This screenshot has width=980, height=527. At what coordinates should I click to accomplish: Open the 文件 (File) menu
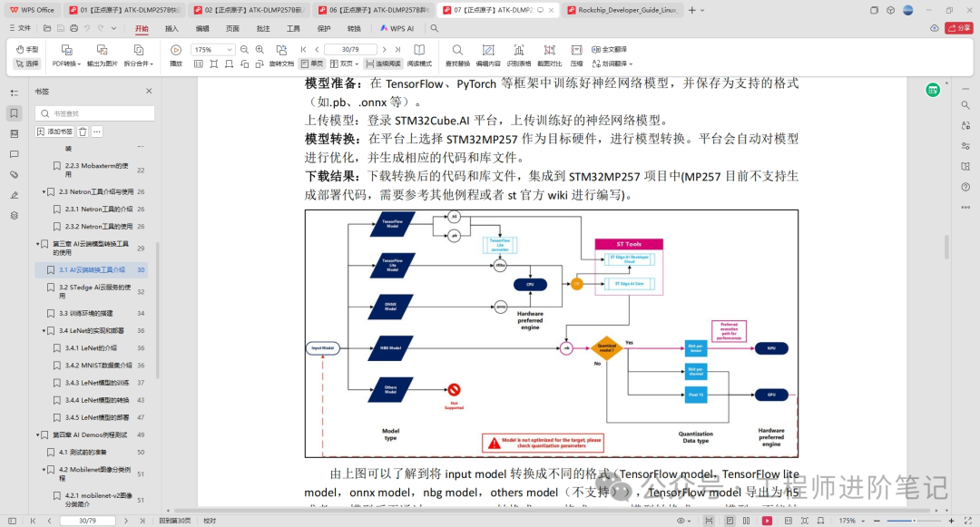pyautogui.click(x=20, y=28)
